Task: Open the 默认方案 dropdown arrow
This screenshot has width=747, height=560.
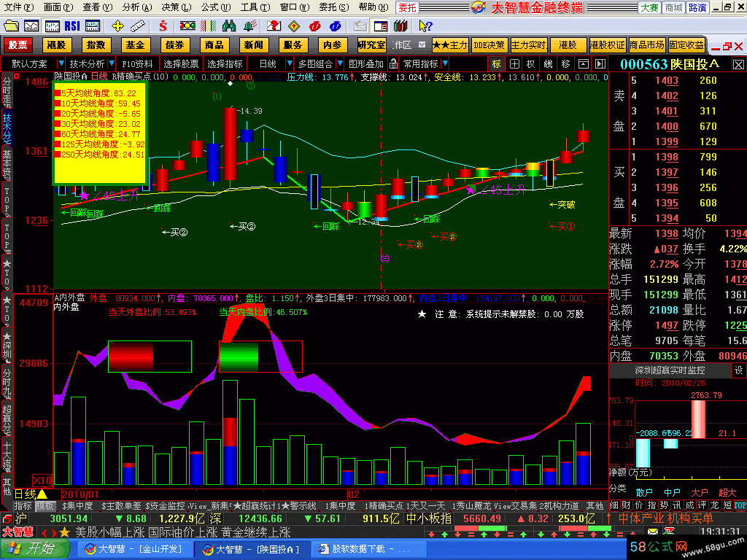Action: pyautogui.click(x=61, y=63)
